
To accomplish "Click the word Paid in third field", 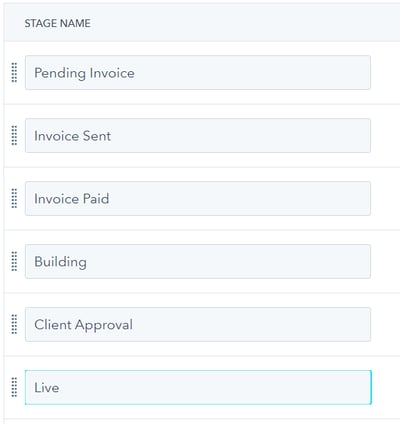I will point(96,199).
